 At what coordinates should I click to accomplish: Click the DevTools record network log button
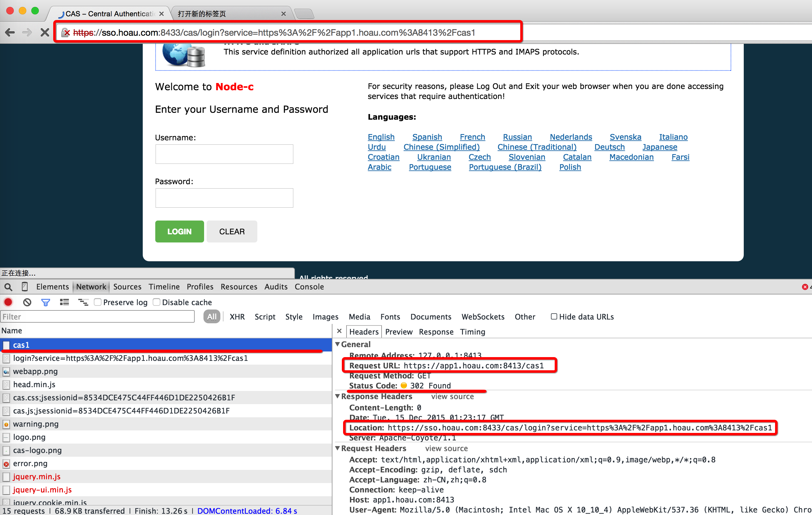[x=8, y=302]
